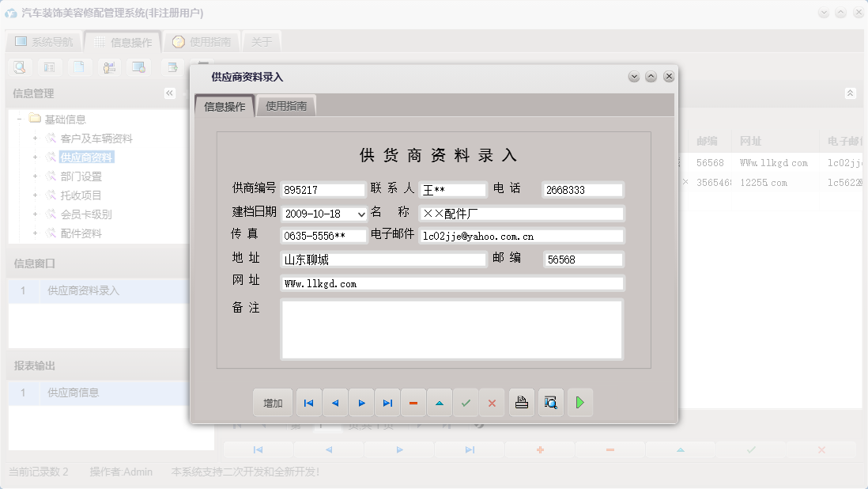Click the 供商编号 input field showing 895217
The image size is (868, 489).
[x=322, y=191]
